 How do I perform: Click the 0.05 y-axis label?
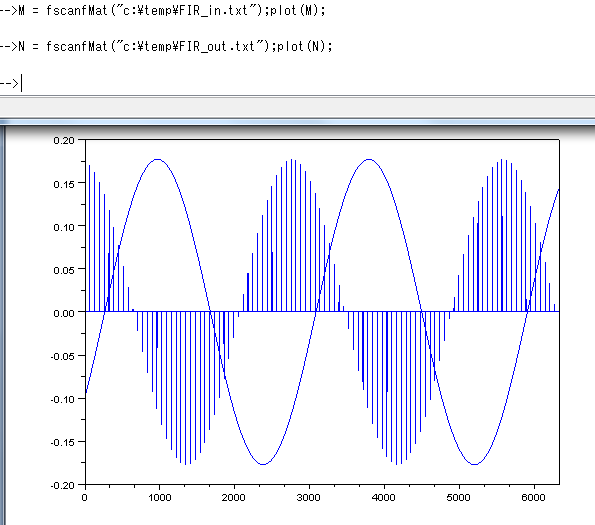64,270
